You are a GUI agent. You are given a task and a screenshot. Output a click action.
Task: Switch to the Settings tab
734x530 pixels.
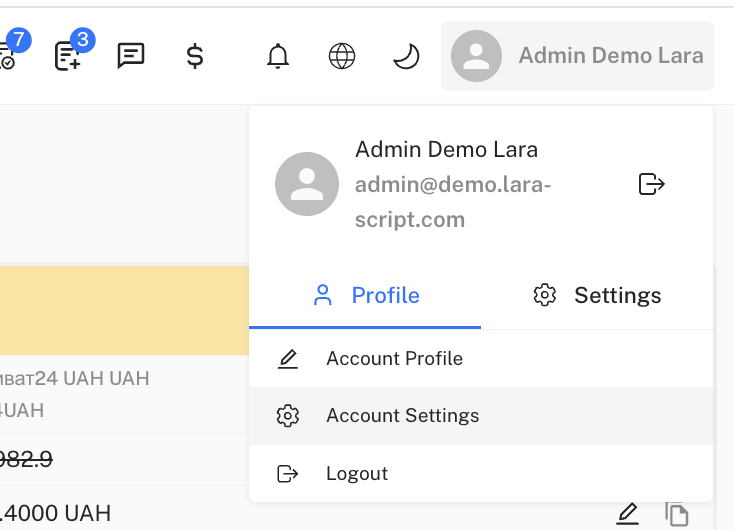(597, 296)
